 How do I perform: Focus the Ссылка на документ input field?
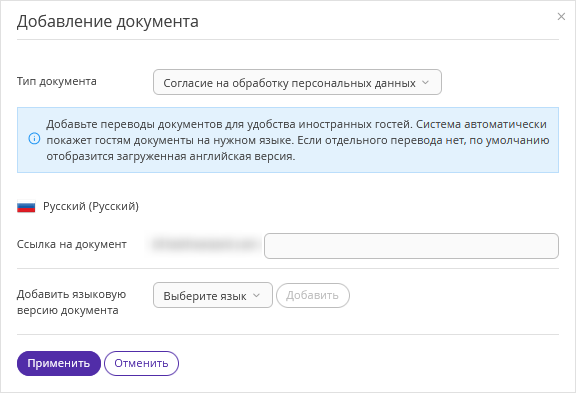pos(411,246)
